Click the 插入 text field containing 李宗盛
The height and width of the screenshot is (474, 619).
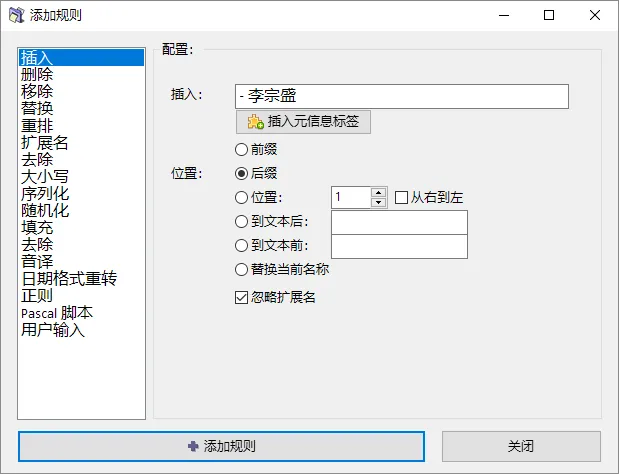[401, 96]
